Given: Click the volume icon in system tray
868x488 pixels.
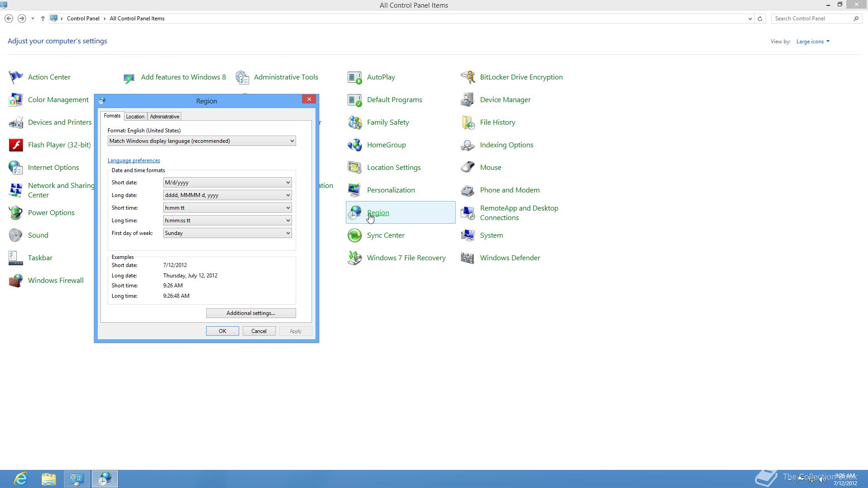Looking at the screenshot, I should 822,479.
